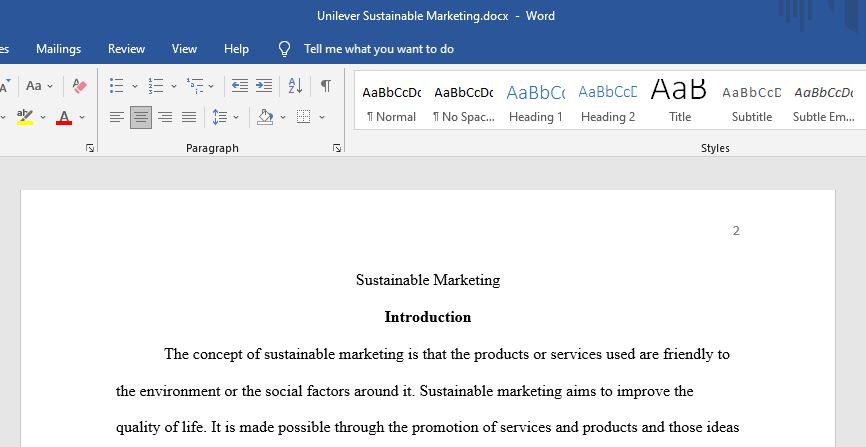Show or hide paragraph marks
Image resolution: width=866 pixels, height=447 pixels.
pos(326,86)
